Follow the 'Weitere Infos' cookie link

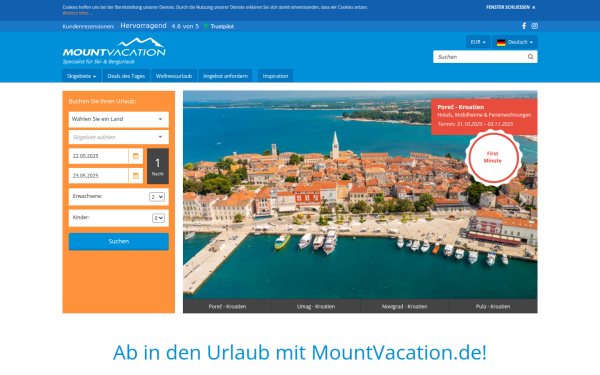(77, 13)
